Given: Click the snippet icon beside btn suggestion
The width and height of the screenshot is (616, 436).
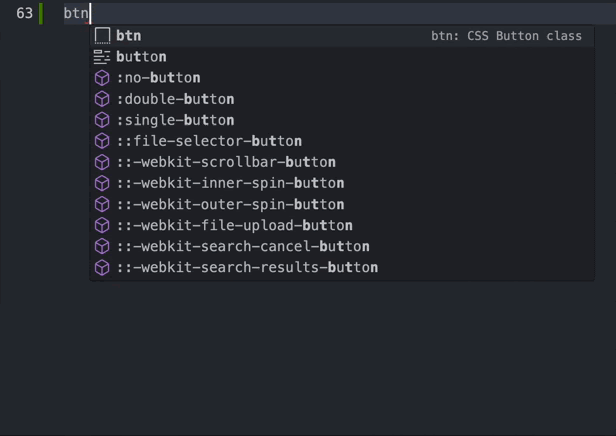Looking at the screenshot, I should (102, 36).
